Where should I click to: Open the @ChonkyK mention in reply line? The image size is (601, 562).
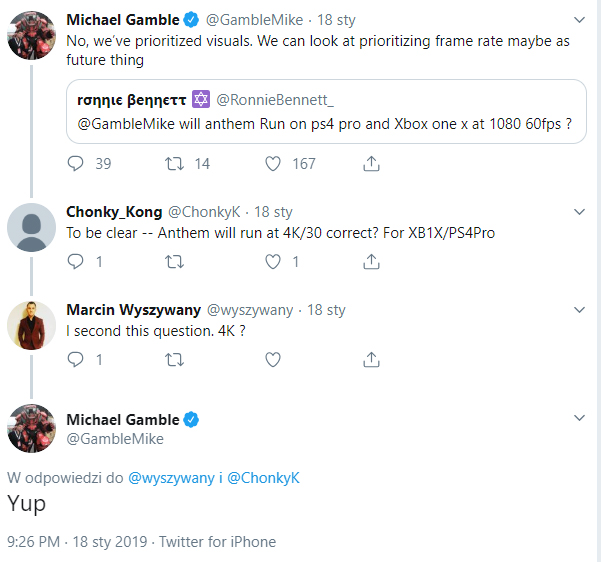[263, 478]
